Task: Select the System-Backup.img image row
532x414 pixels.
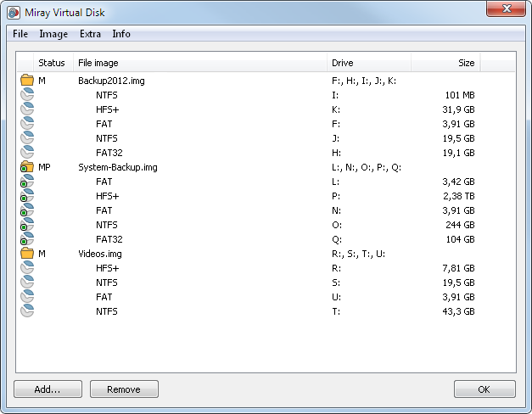Action: click(266, 167)
